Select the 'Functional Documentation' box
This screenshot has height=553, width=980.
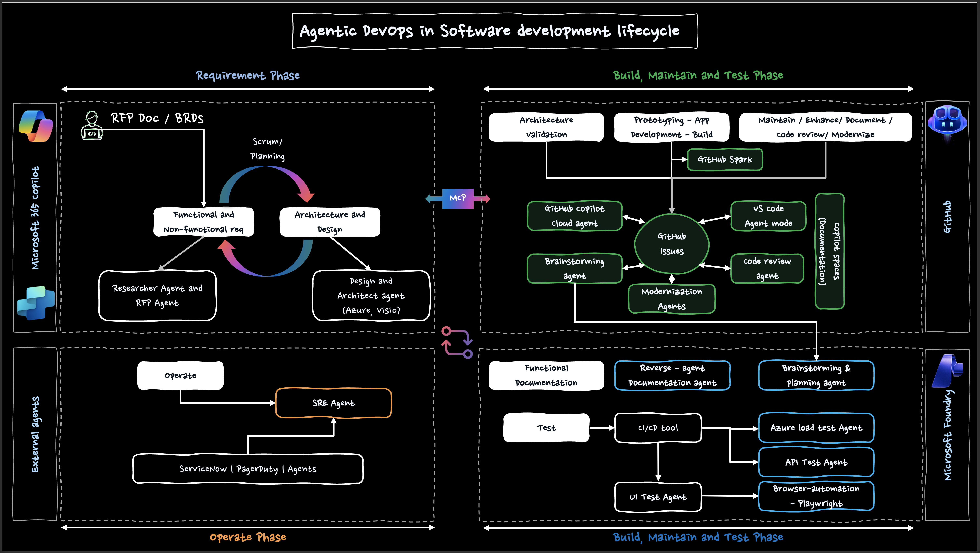click(x=546, y=375)
